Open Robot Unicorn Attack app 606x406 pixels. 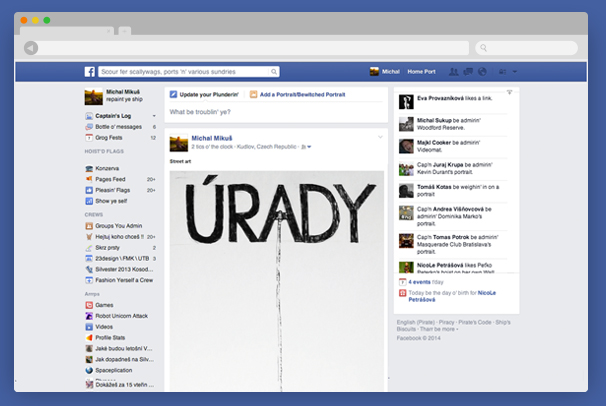[x=119, y=315]
